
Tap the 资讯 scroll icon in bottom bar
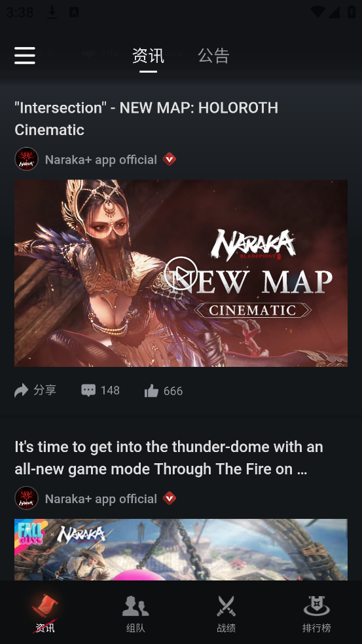(45, 606)
